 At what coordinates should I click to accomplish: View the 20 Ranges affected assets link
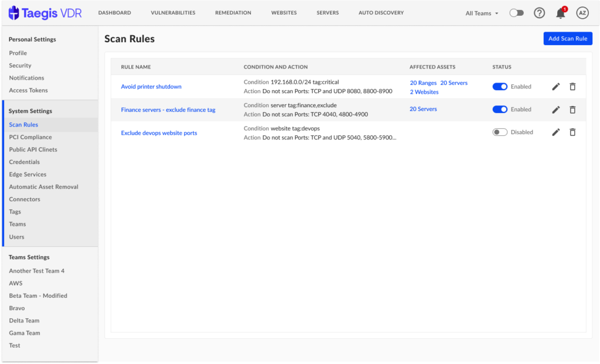(x=423, y=83)
